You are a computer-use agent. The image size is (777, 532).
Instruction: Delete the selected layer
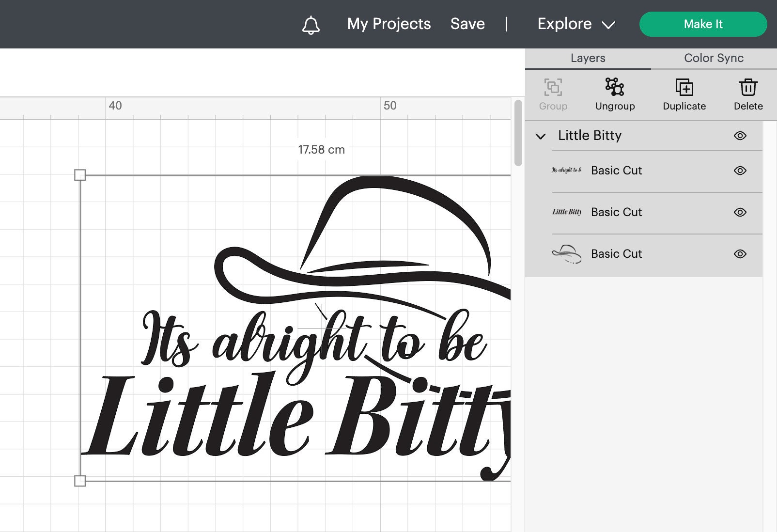click(747, 93)
